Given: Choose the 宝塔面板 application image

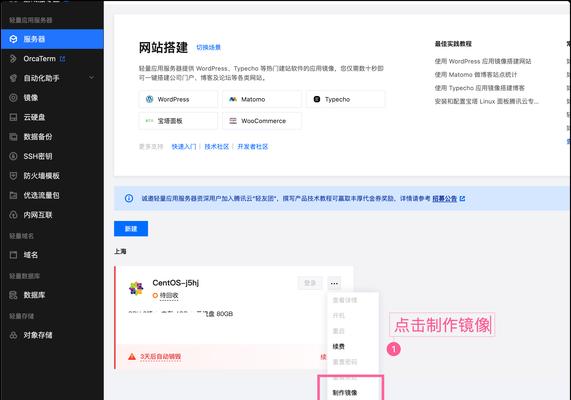Looking at the screenshot, I should point(178,121).
